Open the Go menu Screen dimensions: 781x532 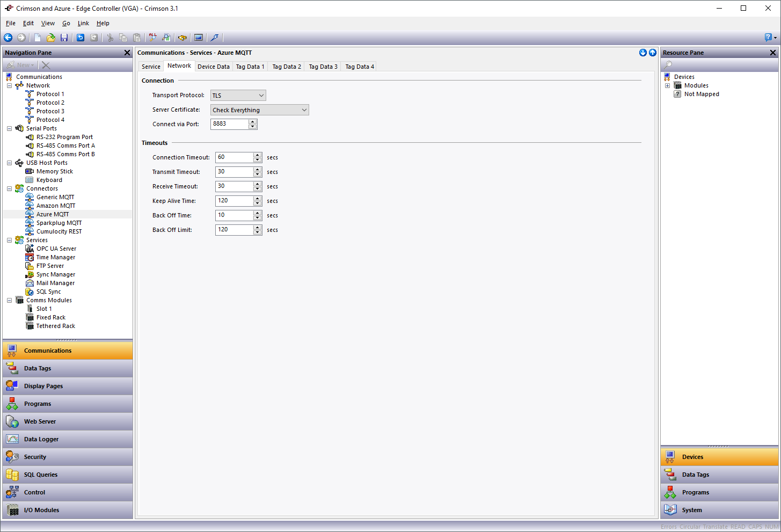(x=66, y=23)
